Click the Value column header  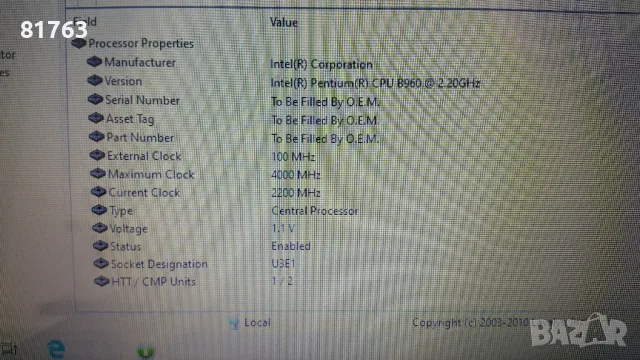284,22
